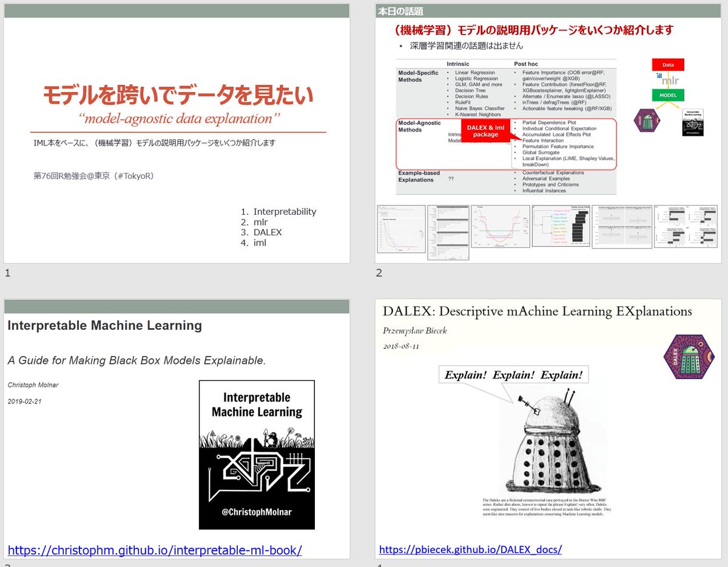Click the small DALEX hex logo on slide 2
The width and height of the screenshot is (728, 567).
645,120
